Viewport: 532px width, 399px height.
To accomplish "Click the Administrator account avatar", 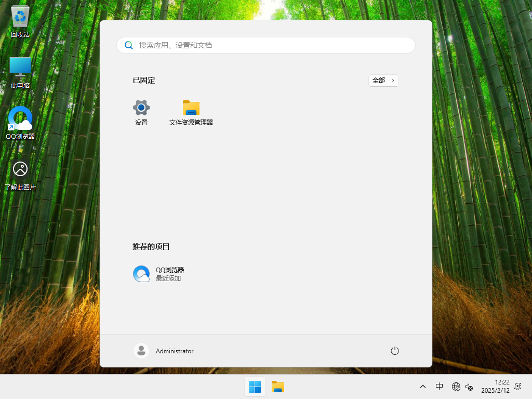I will pos(141,351).
